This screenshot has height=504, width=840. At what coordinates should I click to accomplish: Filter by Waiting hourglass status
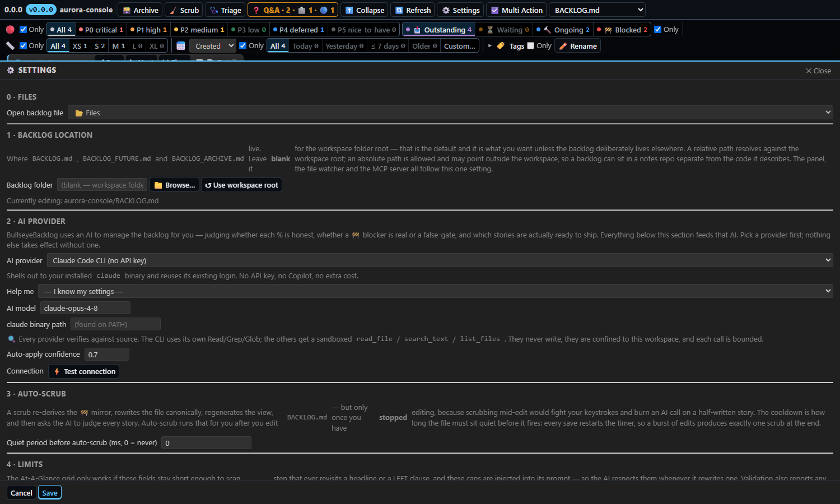tap(503, 30)
